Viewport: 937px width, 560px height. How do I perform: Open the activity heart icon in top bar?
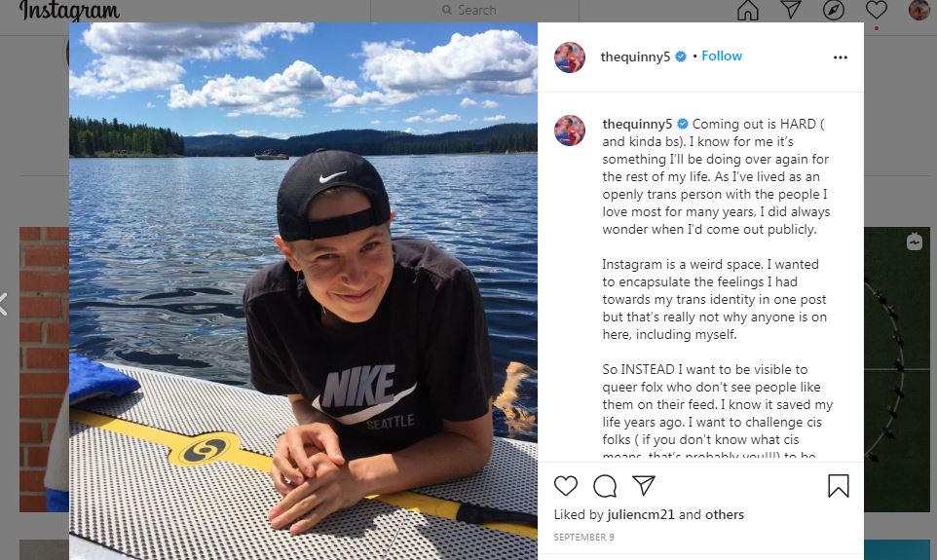click(x=876, y=11)
